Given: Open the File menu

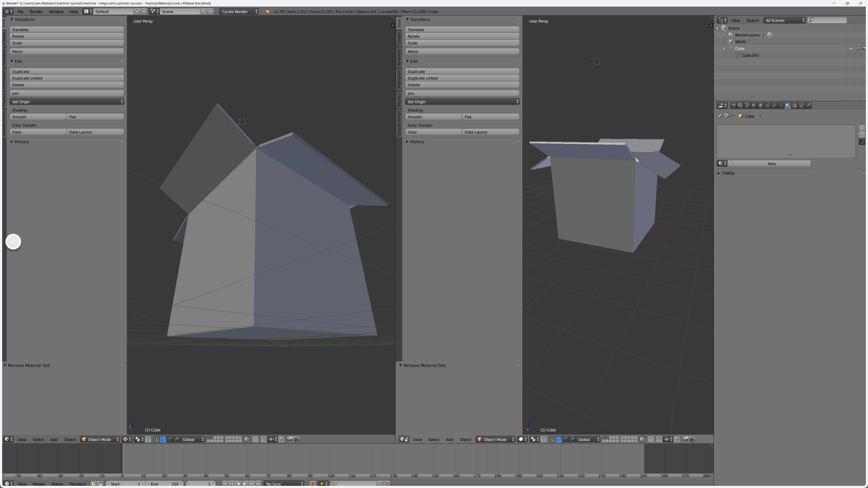Looking at the screenshot, I should 20,12.
